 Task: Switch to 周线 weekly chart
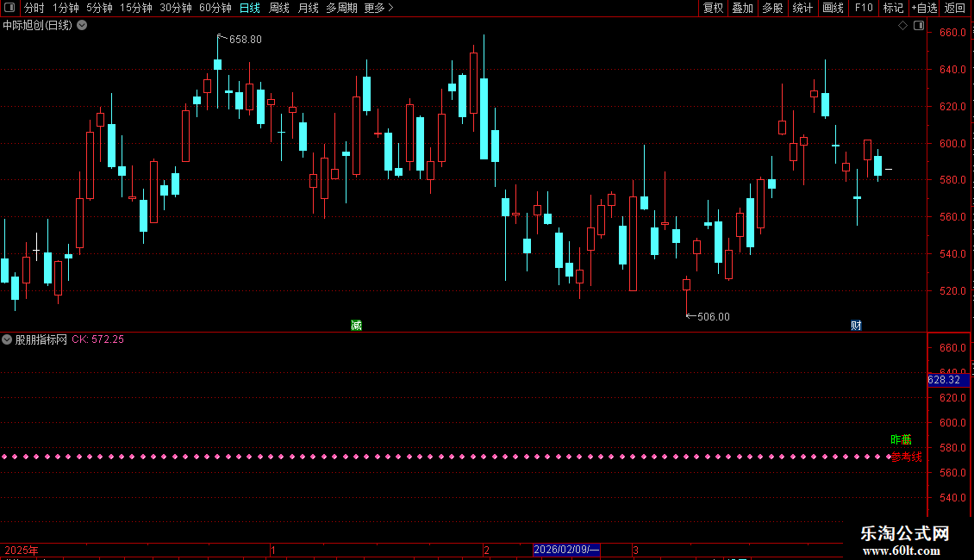tap(279, 8)
